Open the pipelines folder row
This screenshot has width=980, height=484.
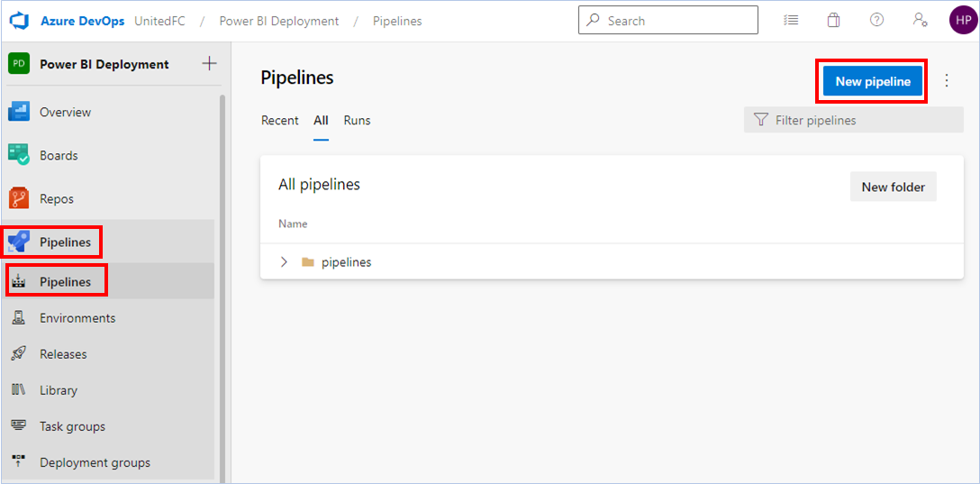click(x=612, y=262)
